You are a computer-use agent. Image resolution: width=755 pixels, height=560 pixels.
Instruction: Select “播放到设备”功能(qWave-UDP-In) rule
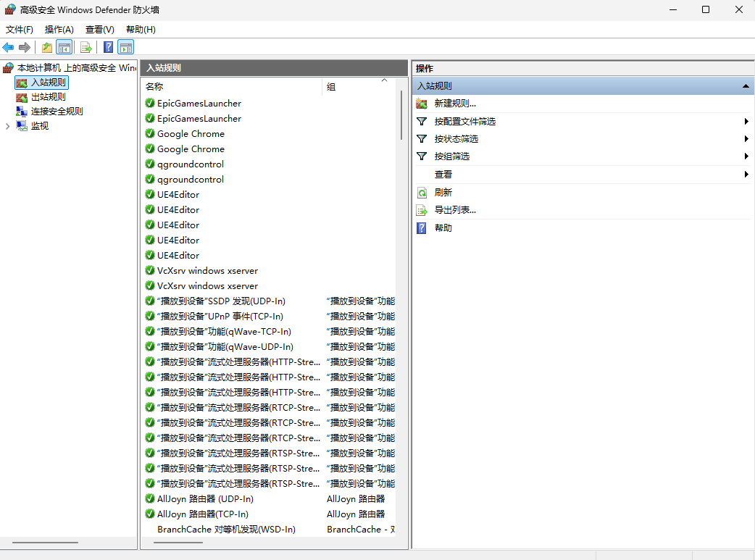point(269,347)
